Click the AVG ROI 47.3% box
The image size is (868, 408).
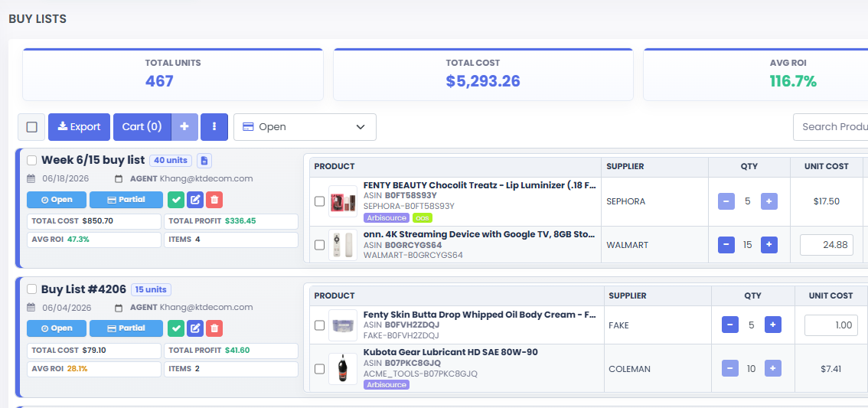tap(94, 240)
